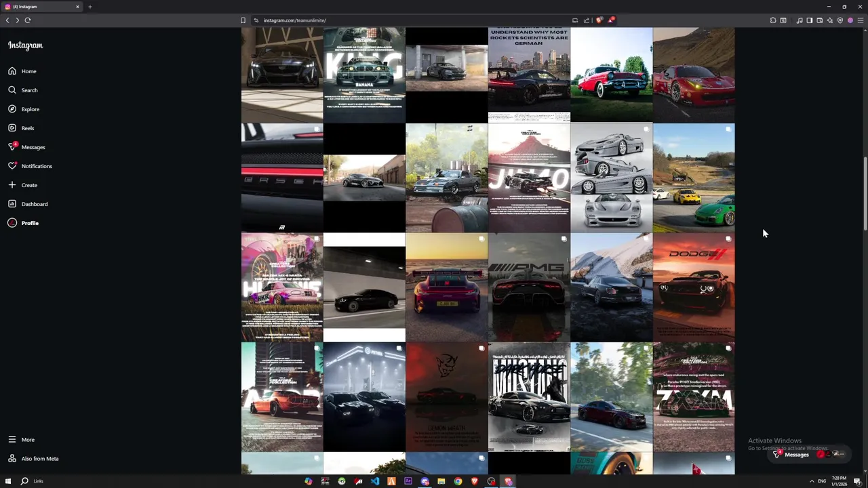Screen dimensions: 868x488
Task: Open Windows Start menu
Action: (8, 481)
